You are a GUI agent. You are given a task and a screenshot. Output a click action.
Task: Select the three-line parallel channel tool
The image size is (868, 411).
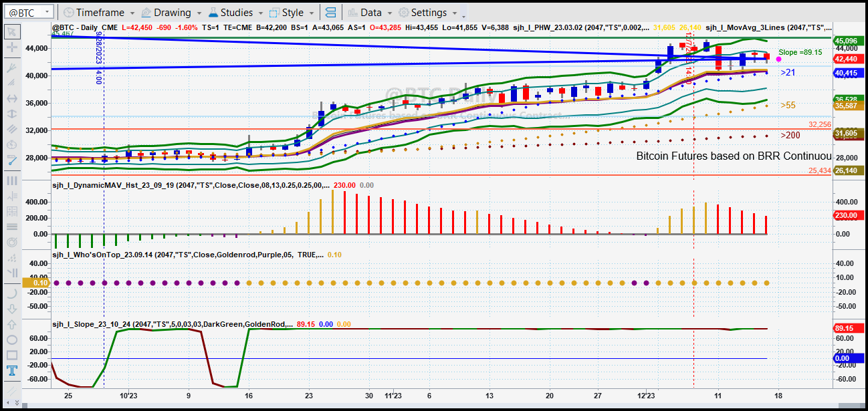(12, 130)
